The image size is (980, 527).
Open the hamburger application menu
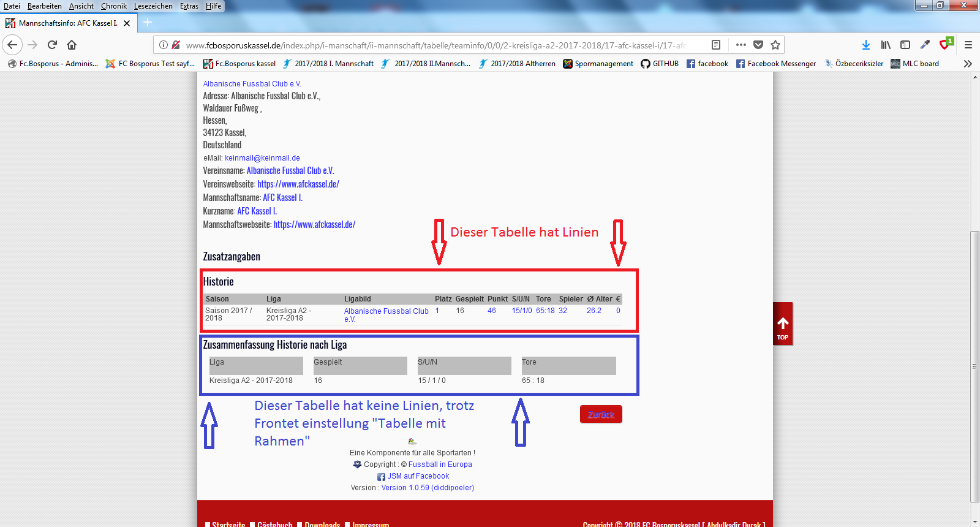pyautogui.click(x=968, y=45)
